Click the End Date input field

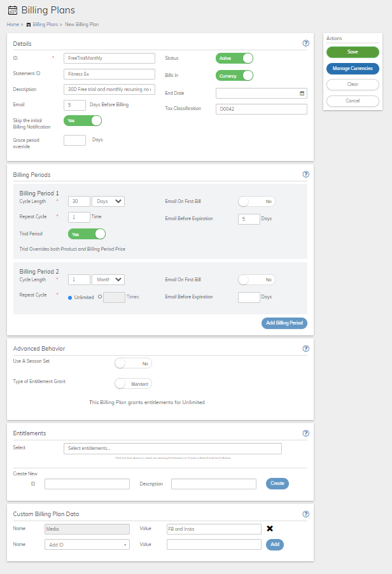pyautogui.click(x=262, y=94)
